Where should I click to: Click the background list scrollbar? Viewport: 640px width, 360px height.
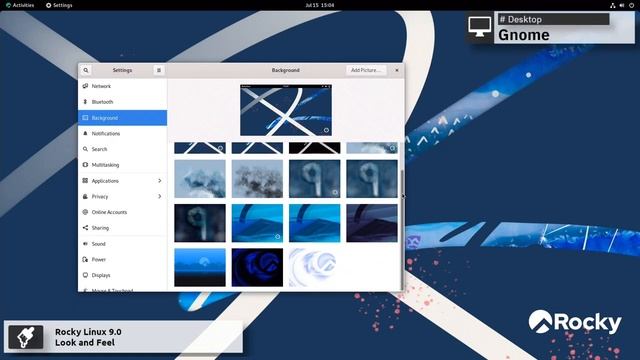(402, 230)
